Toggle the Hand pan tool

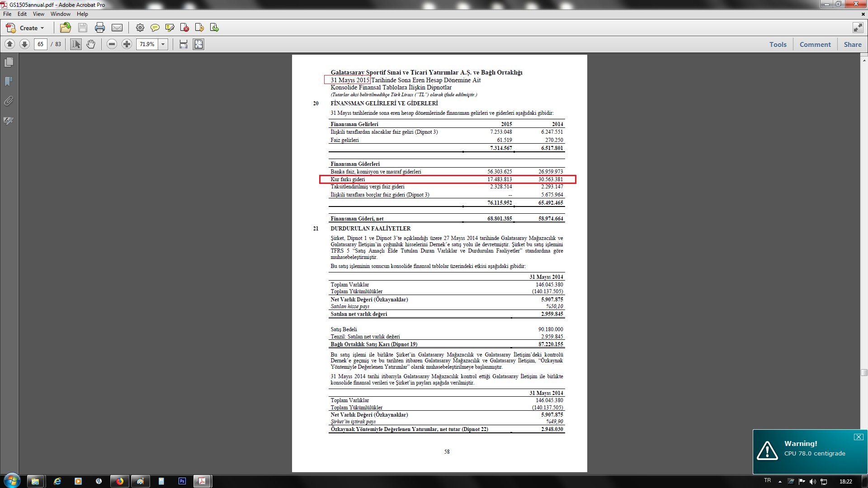tap(91, 44)
